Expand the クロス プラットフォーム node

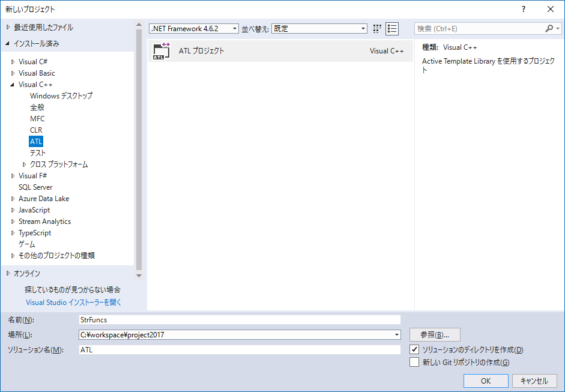[24, 164]
